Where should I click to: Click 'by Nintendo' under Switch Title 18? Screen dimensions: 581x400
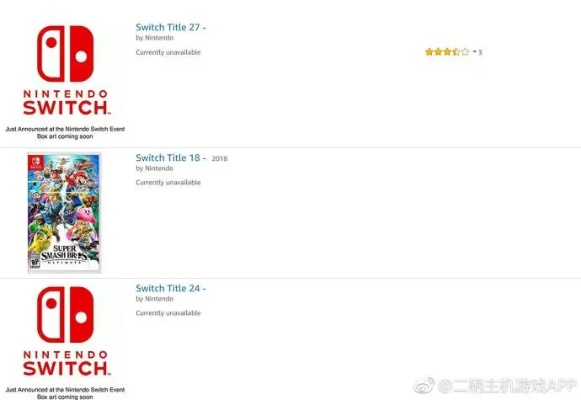155,168
